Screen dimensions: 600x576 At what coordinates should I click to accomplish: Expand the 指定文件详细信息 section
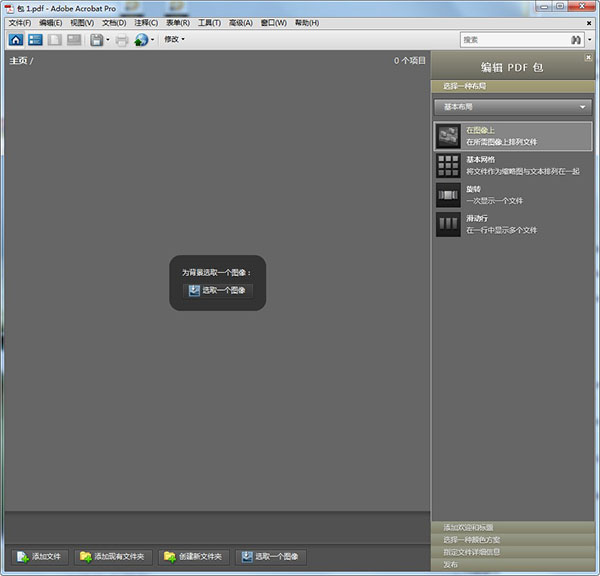514,551
